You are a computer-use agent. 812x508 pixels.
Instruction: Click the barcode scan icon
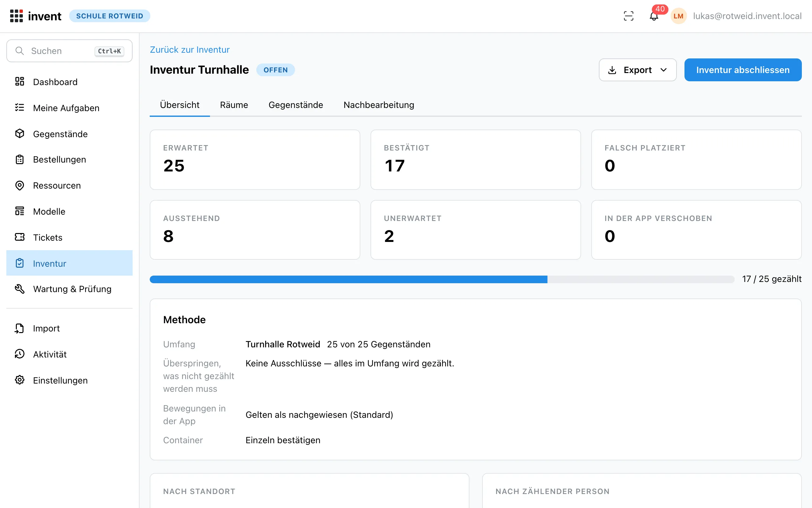(628, 16)
